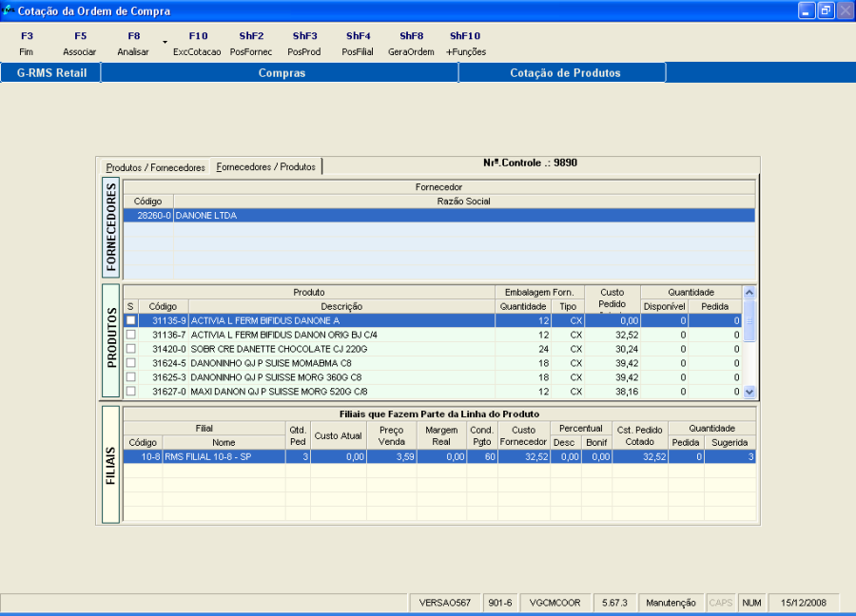
Task: Click the ShF3 PosProd toolbar button
Action: (304, 44)
